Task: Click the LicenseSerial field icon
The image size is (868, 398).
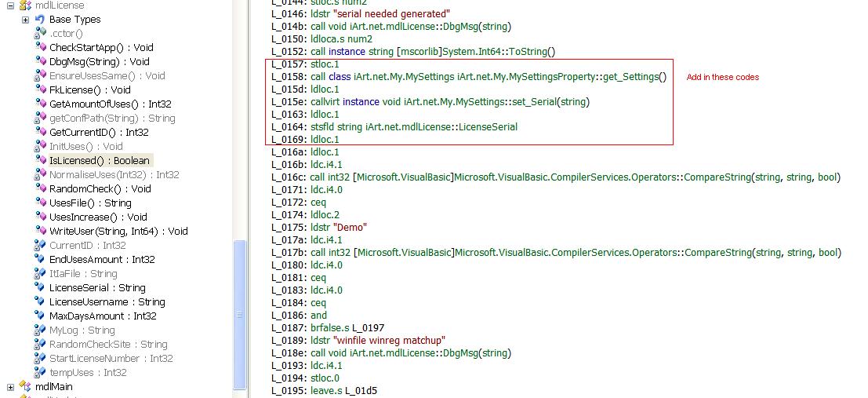Action: coord(40,287)
